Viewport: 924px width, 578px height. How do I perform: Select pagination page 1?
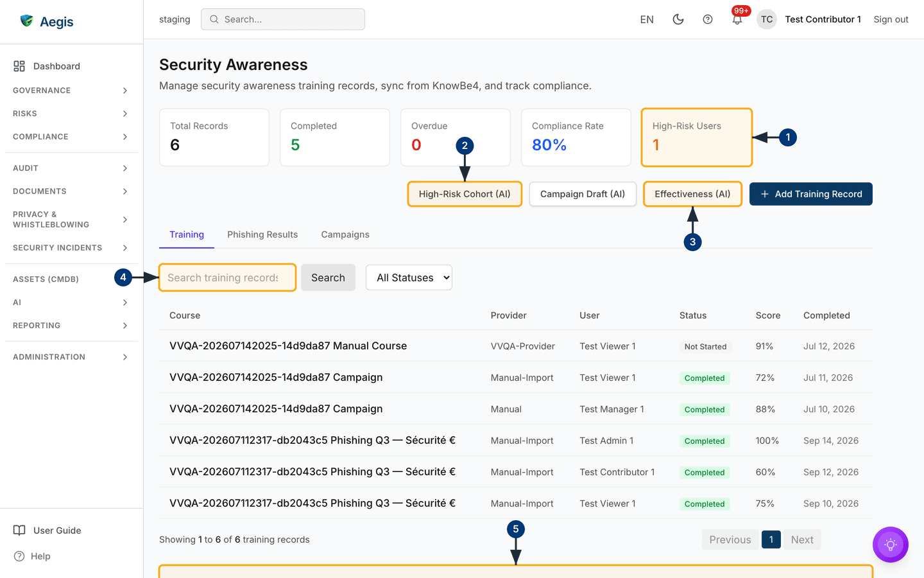[x=771, y=539]
